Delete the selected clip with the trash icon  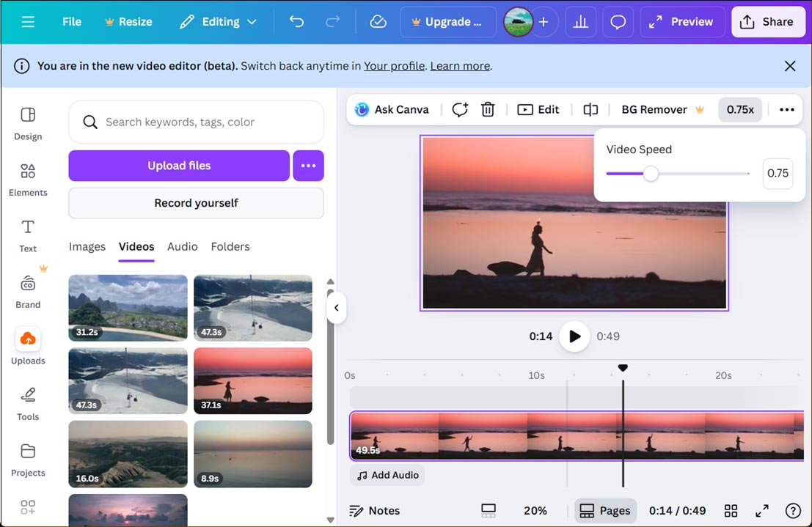[488, 109]
